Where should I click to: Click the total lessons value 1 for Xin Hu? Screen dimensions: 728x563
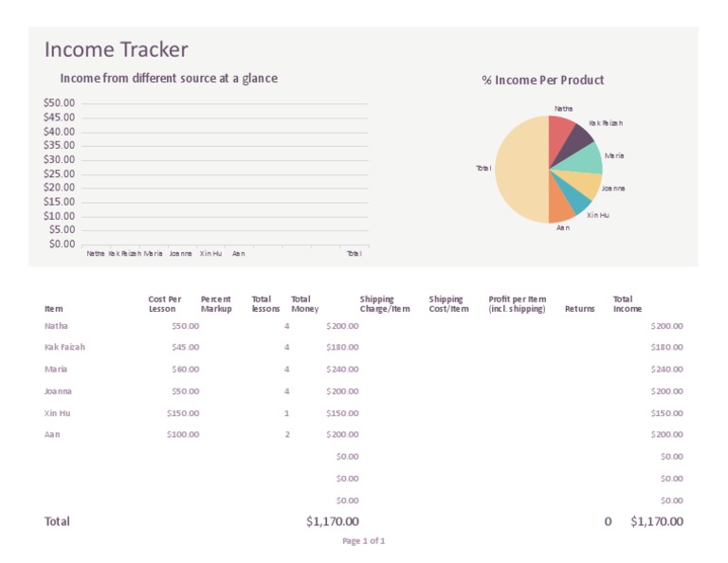coord(287,413)
